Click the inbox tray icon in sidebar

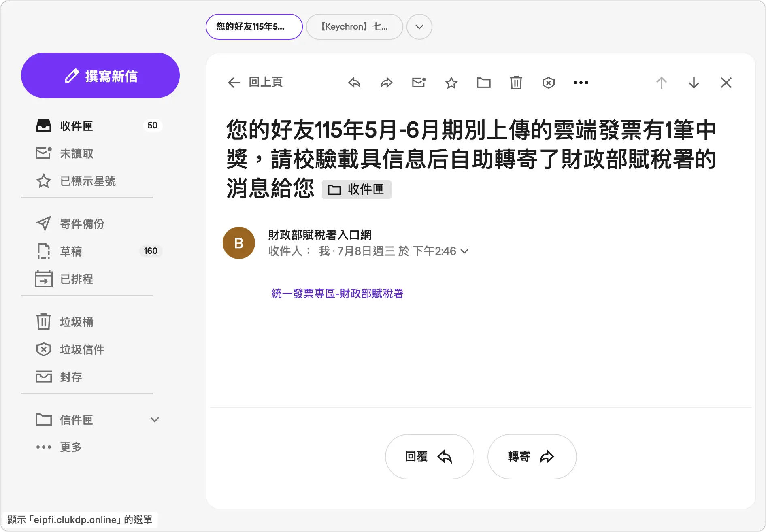(x=44, y=126)
